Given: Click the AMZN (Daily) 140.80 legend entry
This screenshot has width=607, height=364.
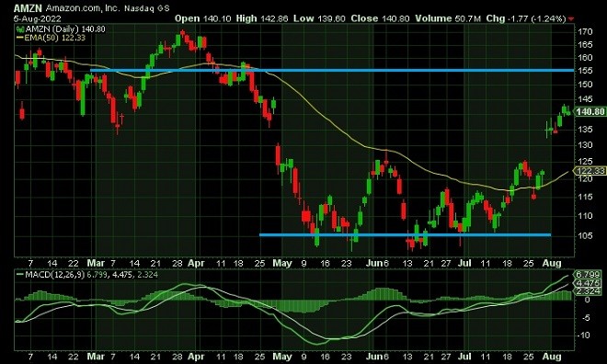Looking at the screenshot, I should pos(65,29).
